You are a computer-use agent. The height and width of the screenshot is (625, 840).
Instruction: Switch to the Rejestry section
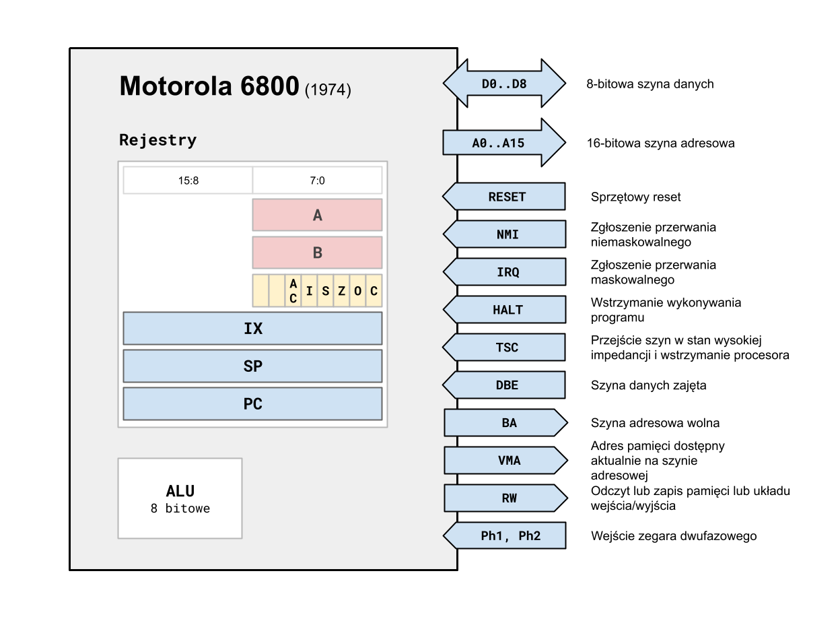pyautogui.click(x=157, y=140)
